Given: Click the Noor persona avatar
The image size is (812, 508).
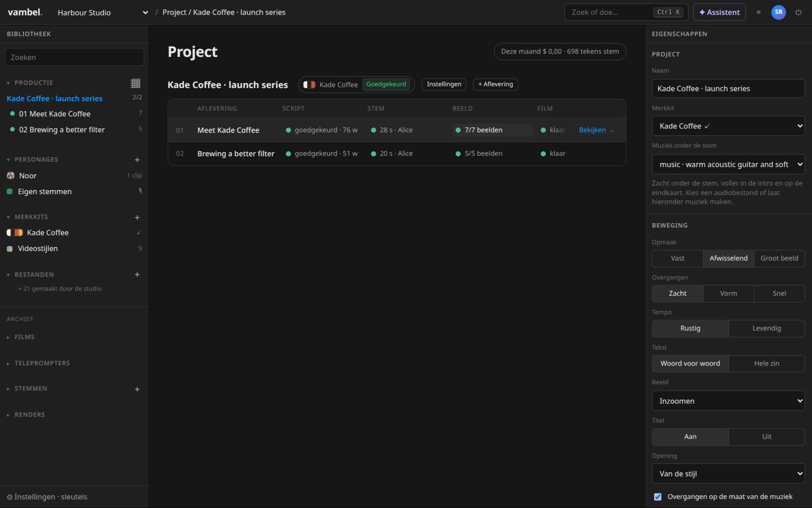Looking at the screenshot, I should pos(11,175).
